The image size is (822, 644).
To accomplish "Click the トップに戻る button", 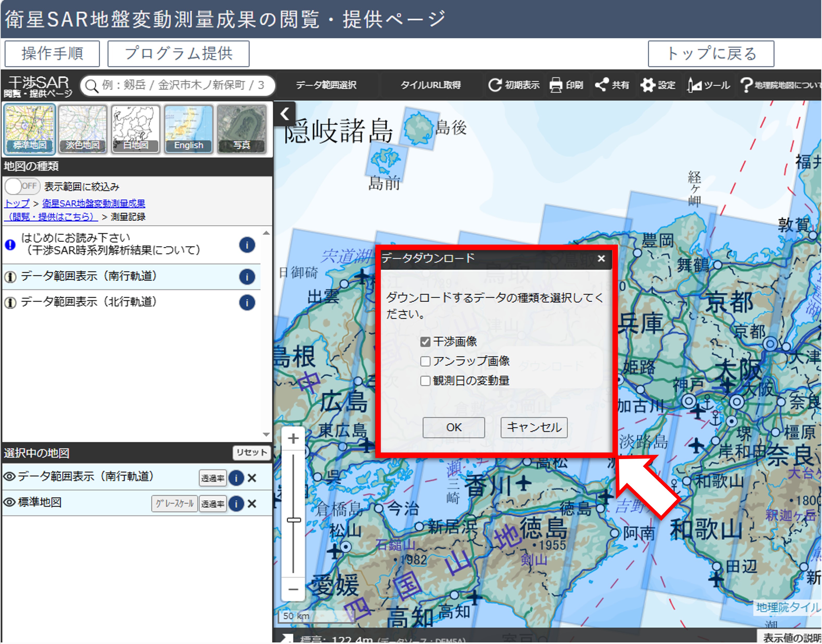I will pyautogui.click(x=711, y=54).
